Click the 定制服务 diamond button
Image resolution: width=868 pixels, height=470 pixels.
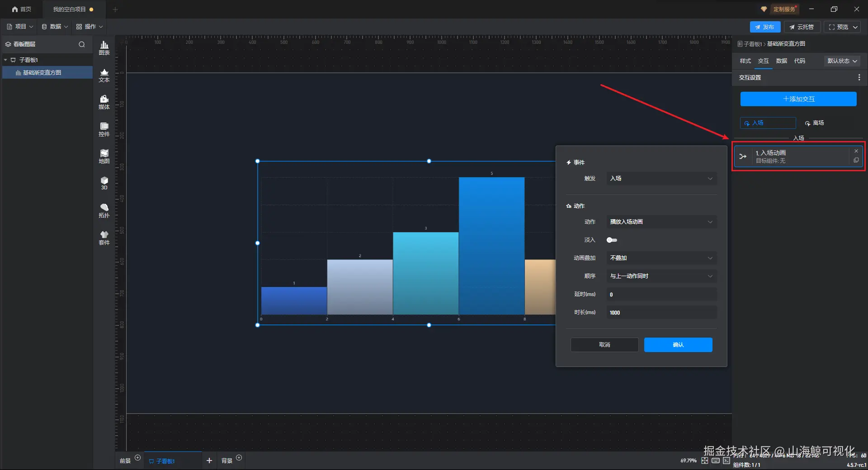[x=780, y=9]
